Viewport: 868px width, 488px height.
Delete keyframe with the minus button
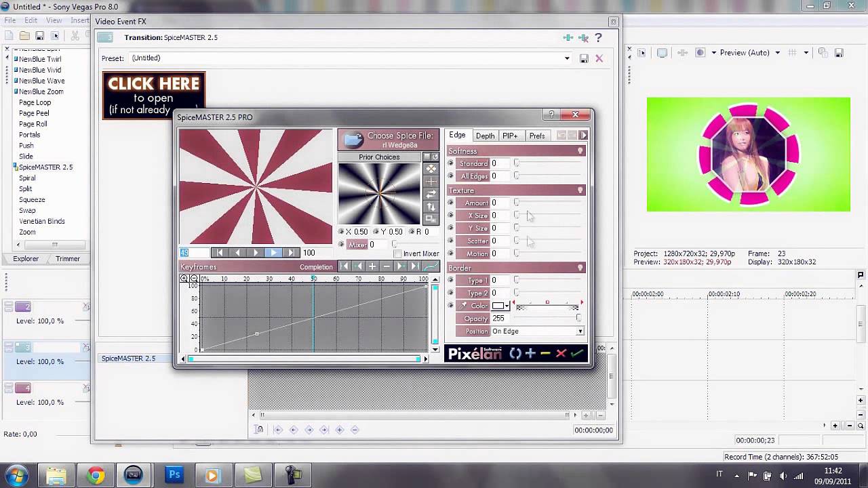[386, 266]
